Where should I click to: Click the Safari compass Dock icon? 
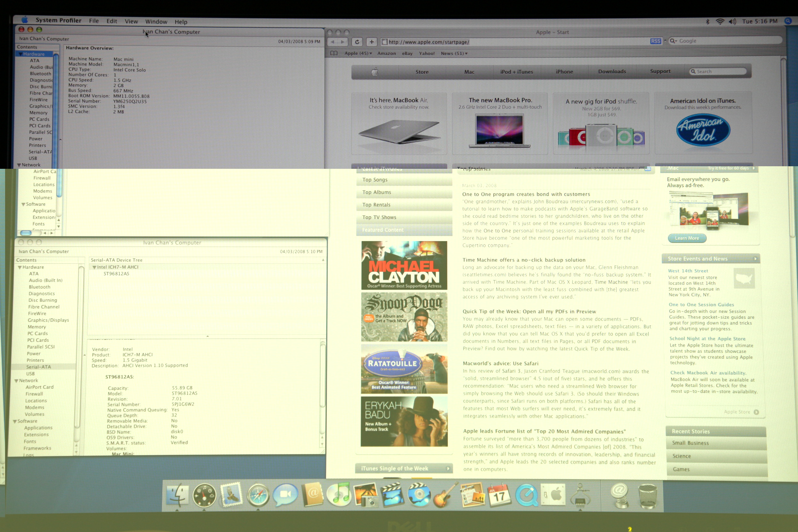[258, 495]
